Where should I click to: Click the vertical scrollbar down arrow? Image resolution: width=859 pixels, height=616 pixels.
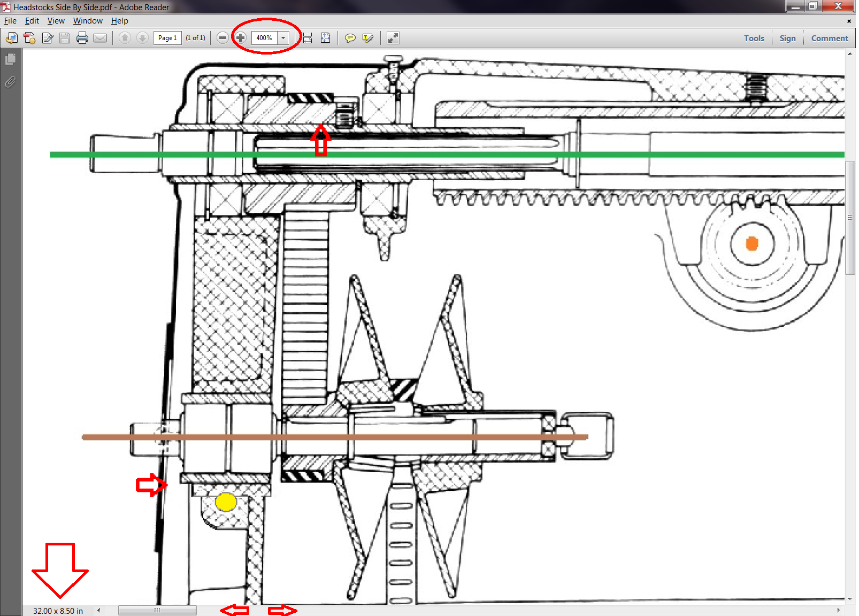850,599
